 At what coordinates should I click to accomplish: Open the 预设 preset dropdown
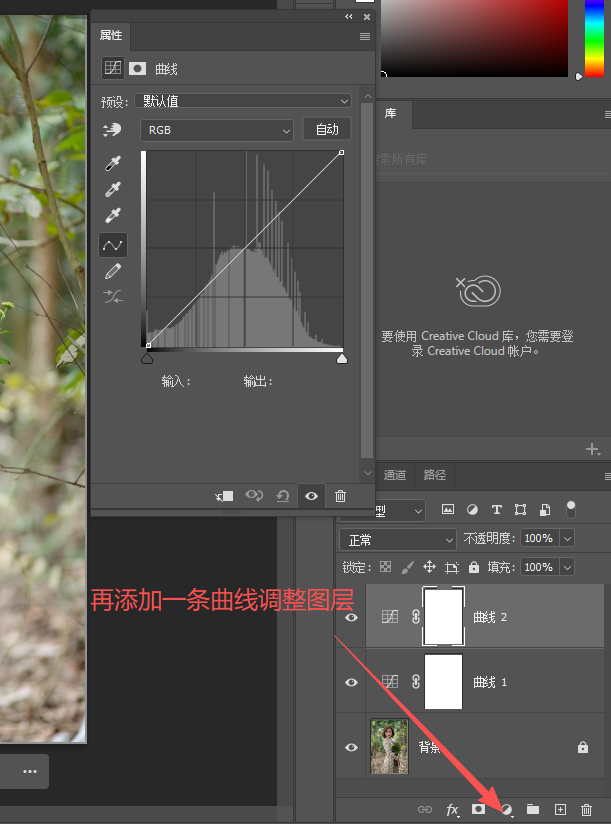pyautogui.click(x=243, y=100)
